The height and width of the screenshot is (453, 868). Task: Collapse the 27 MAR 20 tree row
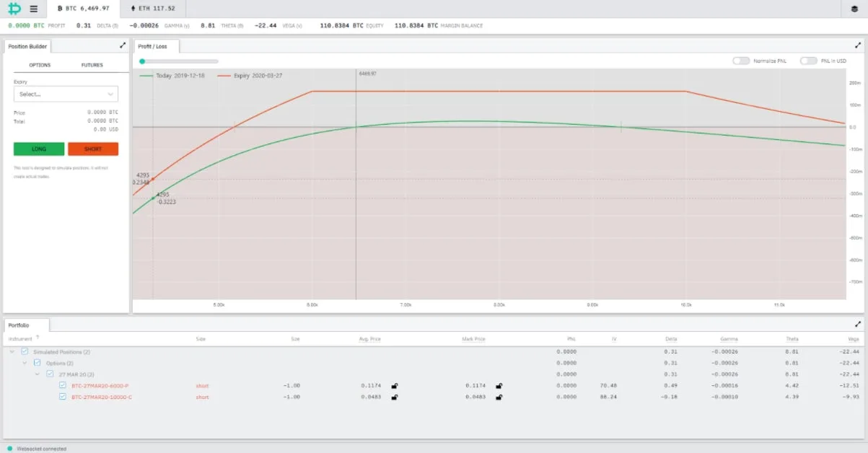(x=38, y=374)
